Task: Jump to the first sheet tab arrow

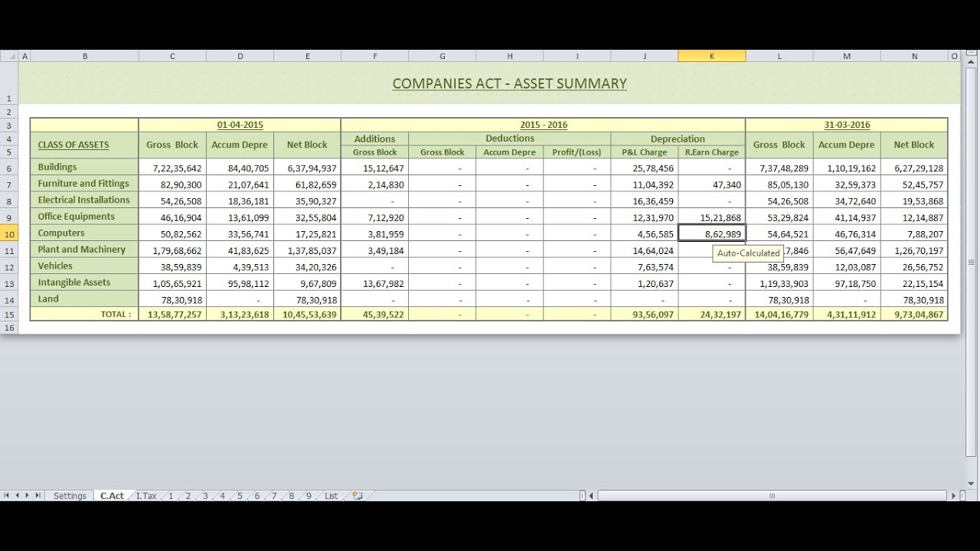Action: [6, 496]
